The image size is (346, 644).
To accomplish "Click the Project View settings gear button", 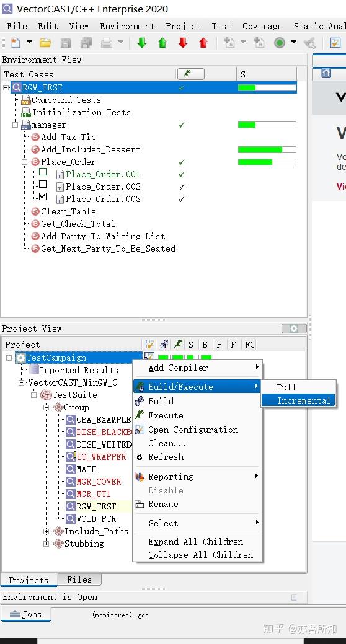I will click(x=294, y=329).
